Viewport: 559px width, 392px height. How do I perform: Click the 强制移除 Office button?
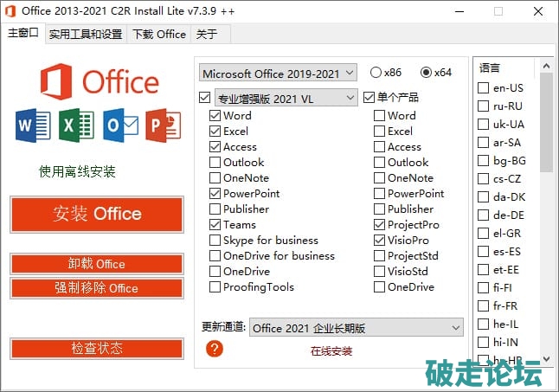pos(96,288)
